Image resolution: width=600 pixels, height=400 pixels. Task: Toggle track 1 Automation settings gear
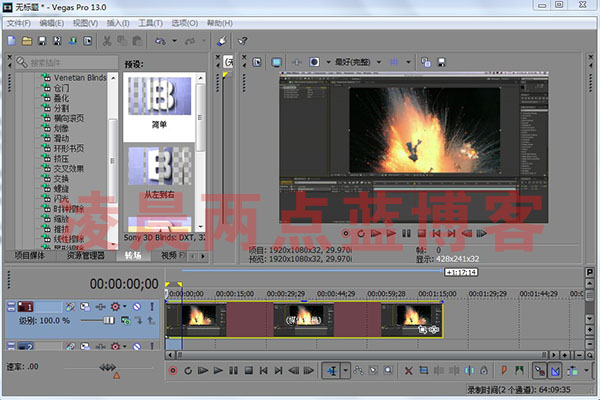click(115, 307)
